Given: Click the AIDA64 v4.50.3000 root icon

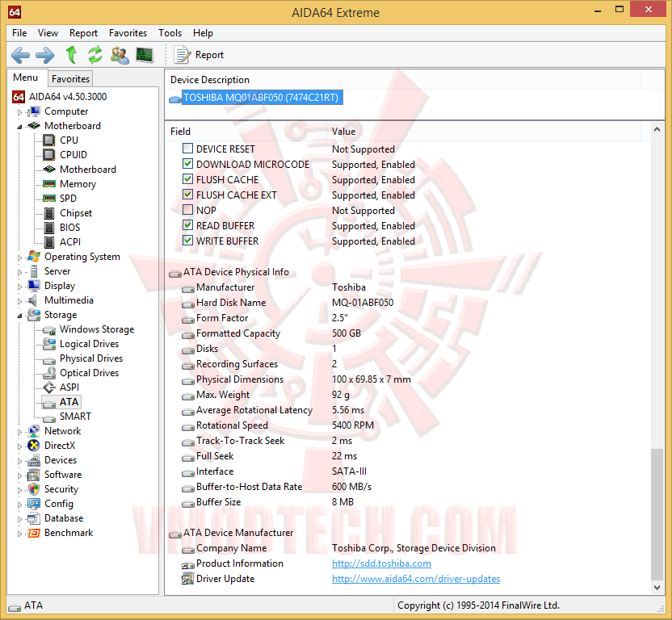Looking at the screenshot, I should point(18,97).
